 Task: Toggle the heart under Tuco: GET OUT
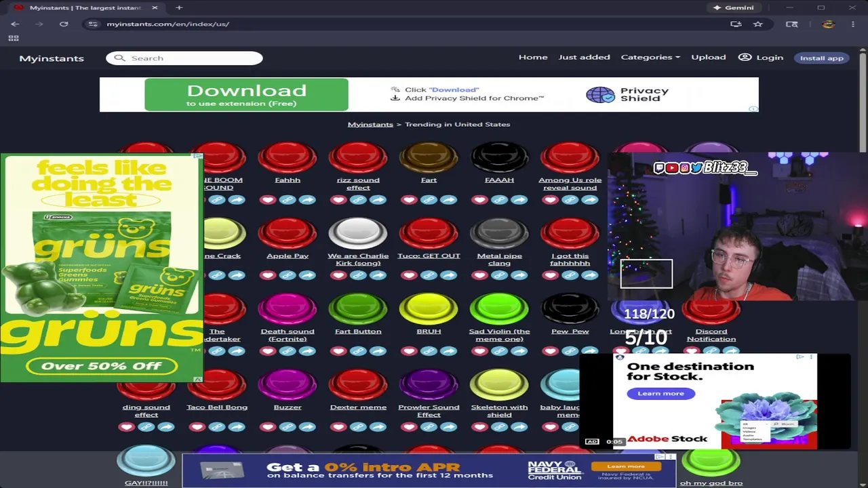[409, 275]
